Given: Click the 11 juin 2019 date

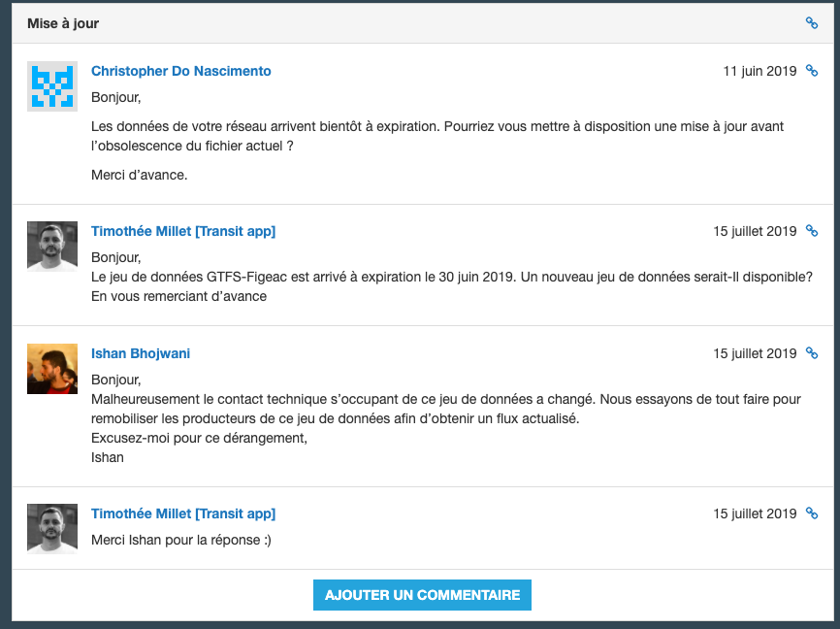Looking at the screenshot, I should [x=759, y=71].
